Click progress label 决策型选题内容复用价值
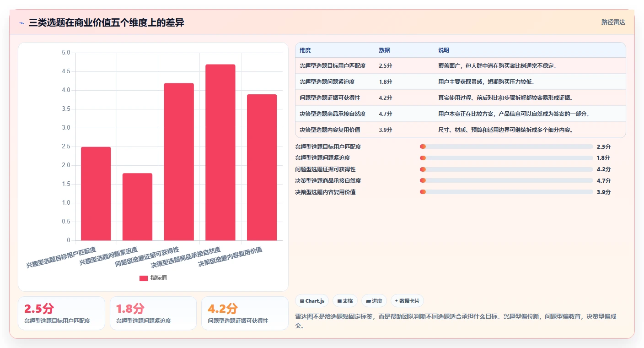Screen dimensions: 644x348 click(x=325, y=192)
